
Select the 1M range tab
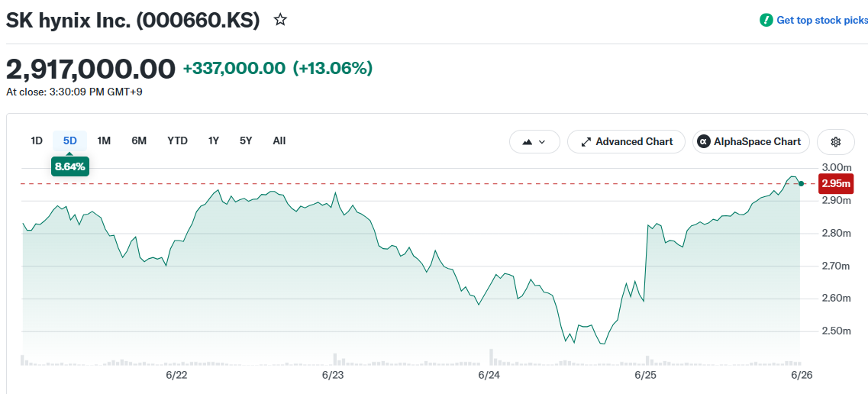click(x=104, y=140)
